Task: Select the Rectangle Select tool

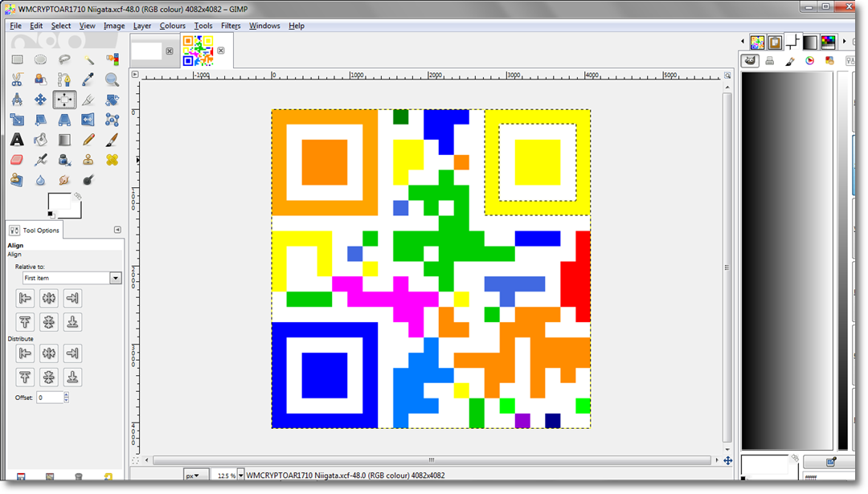Action: click(x=17, y=59)
